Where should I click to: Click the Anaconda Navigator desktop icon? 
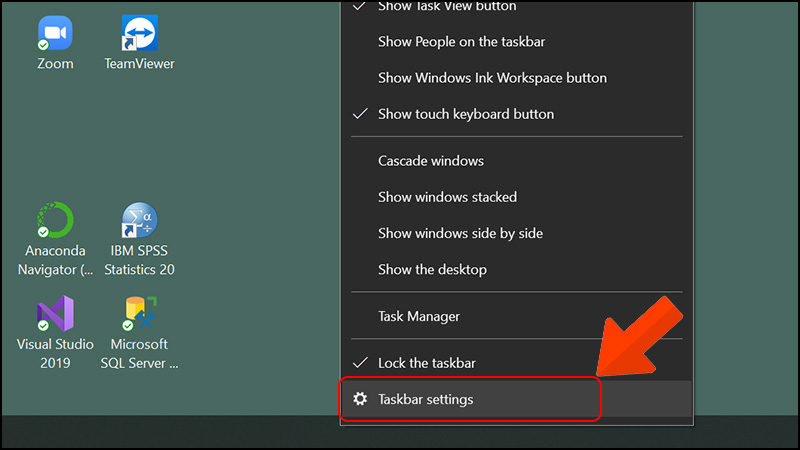coord(55,220)
